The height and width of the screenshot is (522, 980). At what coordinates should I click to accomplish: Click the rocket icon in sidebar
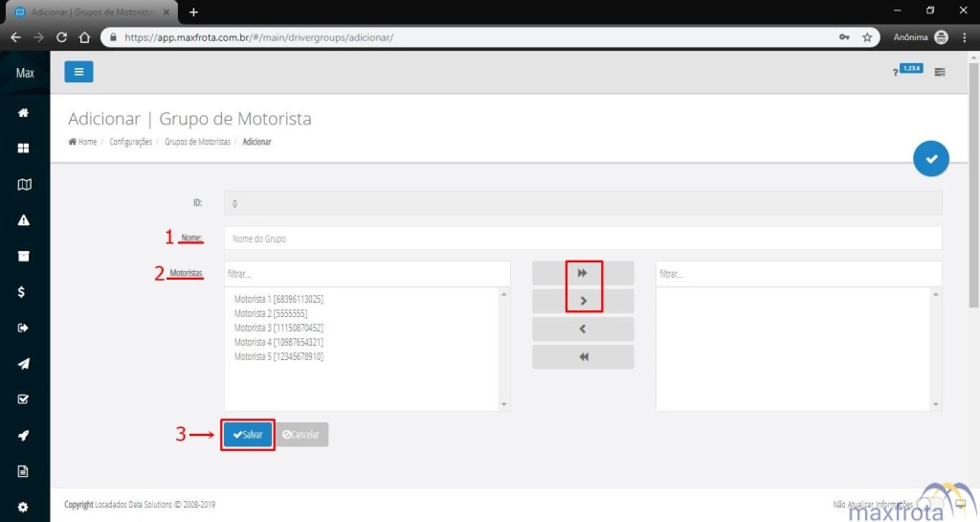(x=24, y=436)
